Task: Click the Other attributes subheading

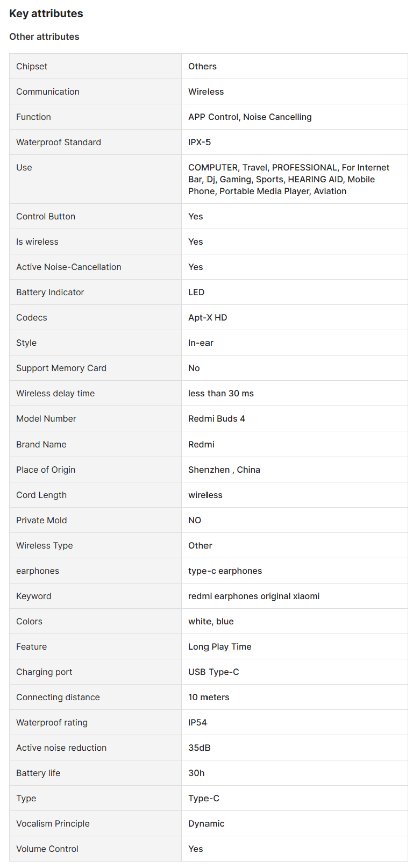Action: tap(44, 37)
